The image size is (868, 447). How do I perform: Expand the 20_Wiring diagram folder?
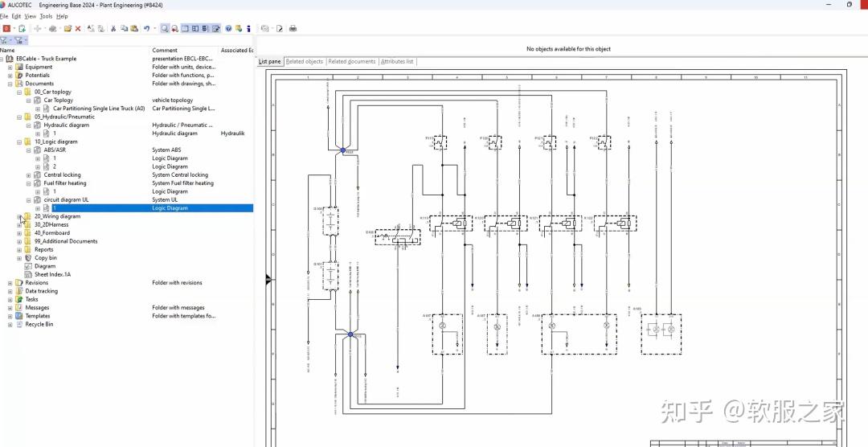point(19,216)
